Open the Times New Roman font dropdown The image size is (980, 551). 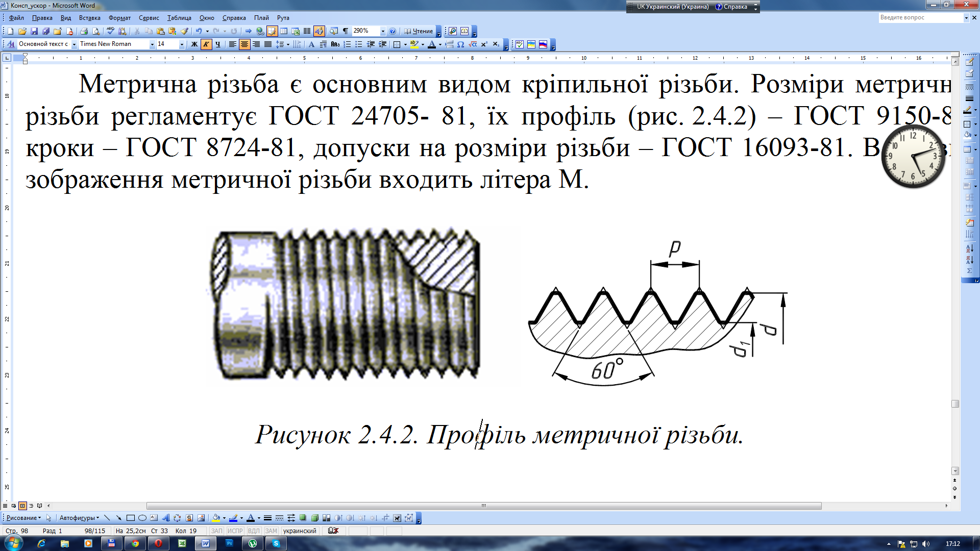tap(152, 44)
